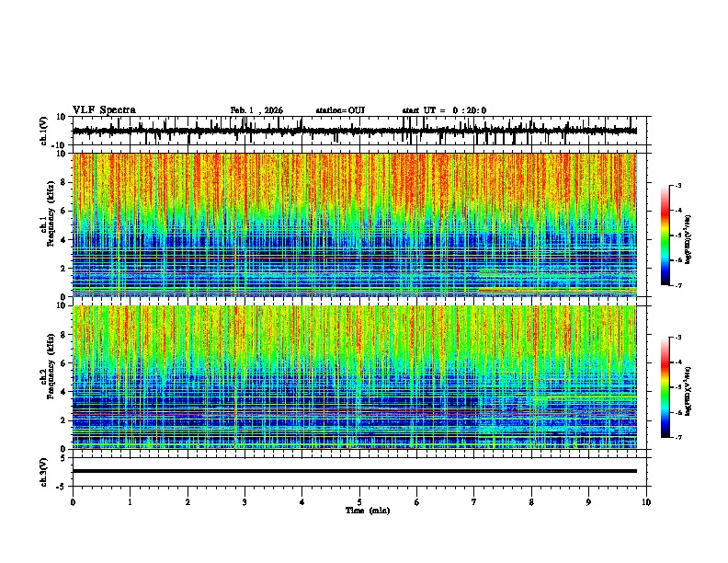Click the ch.1 voltage waveform panel

[358, 131]
